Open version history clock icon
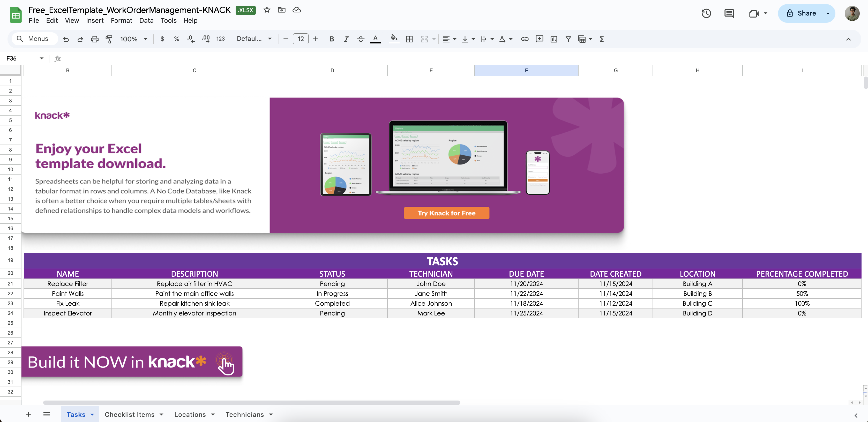The height and width of the screenshot is (422, 868). 706,13
